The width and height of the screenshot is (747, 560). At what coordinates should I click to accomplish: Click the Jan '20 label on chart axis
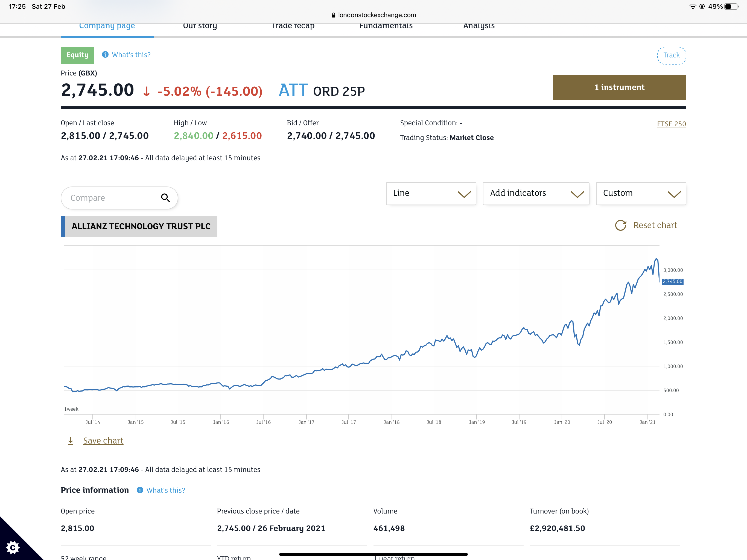(x=562, y=422)
